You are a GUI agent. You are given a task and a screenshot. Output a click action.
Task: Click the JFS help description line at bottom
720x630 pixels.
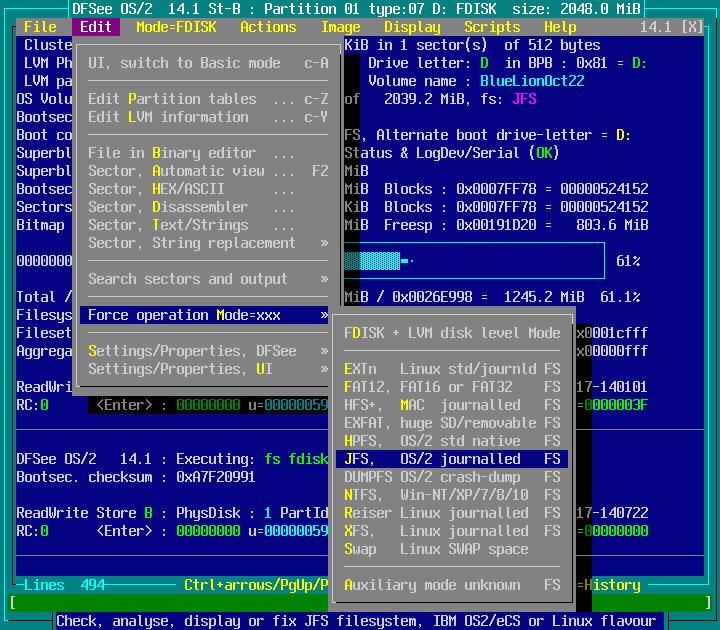pos(356,621)
